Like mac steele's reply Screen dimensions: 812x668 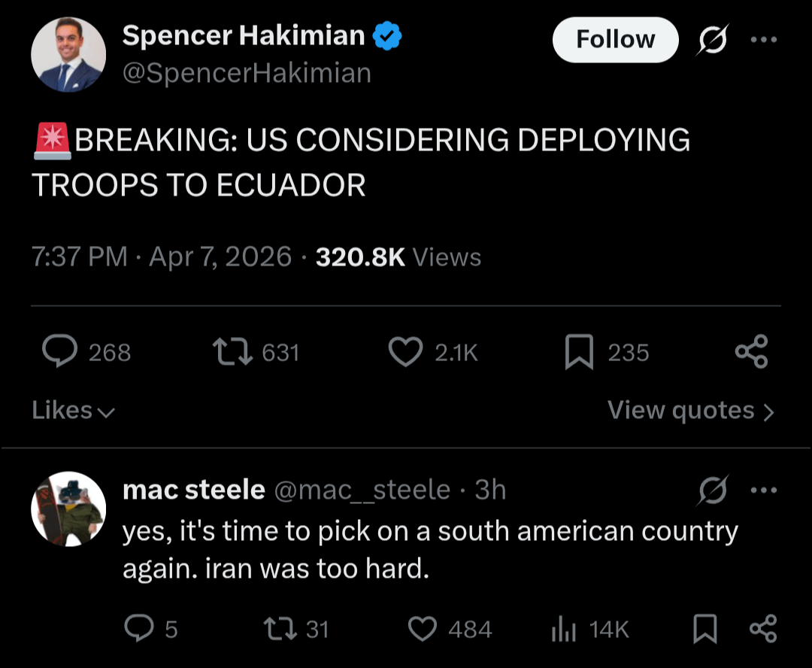point(423,629)
